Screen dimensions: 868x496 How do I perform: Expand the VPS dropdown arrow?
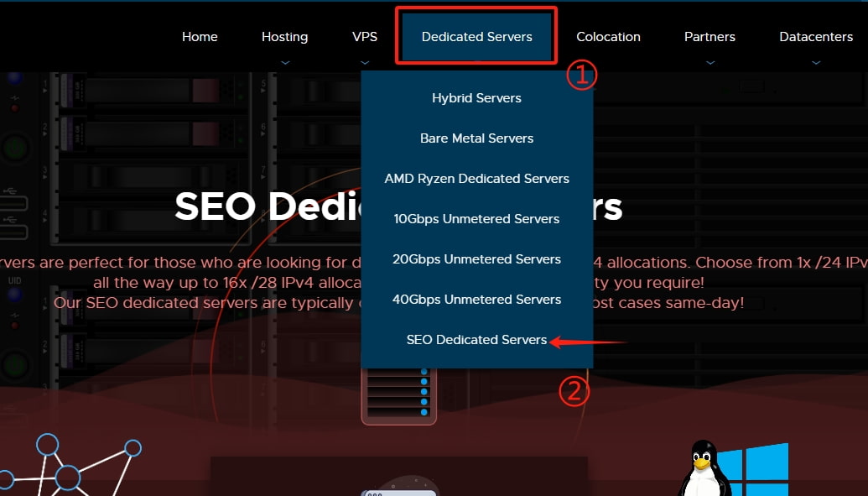[x=365, y=61]
